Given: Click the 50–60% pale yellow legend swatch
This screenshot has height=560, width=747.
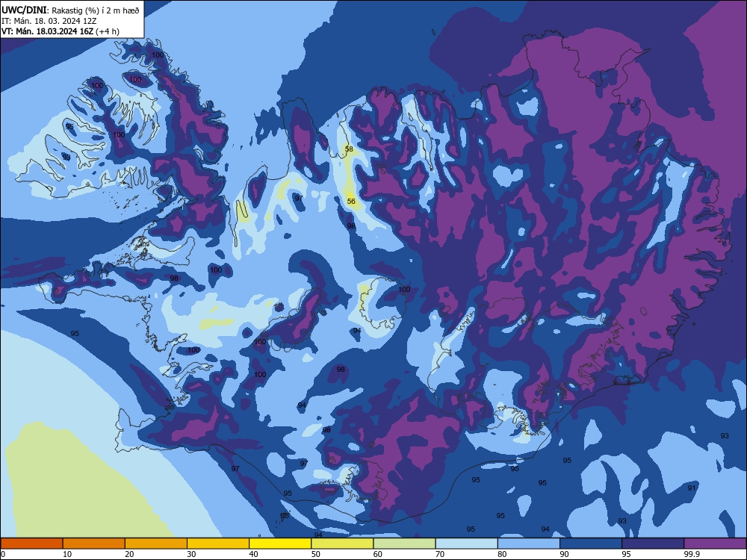Looking at the screenshot, I should (342, 544).
